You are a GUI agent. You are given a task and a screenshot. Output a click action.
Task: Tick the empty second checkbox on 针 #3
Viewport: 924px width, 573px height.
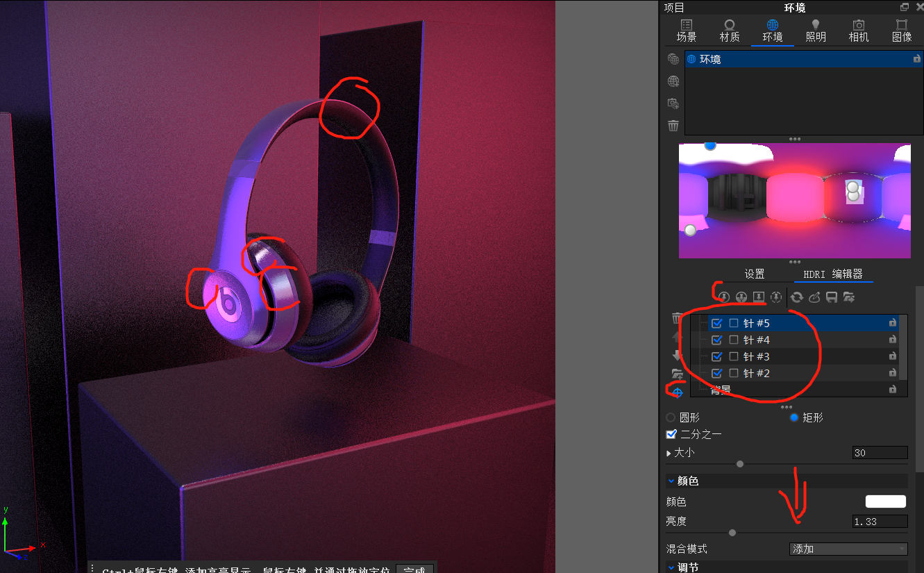[734, 356]
